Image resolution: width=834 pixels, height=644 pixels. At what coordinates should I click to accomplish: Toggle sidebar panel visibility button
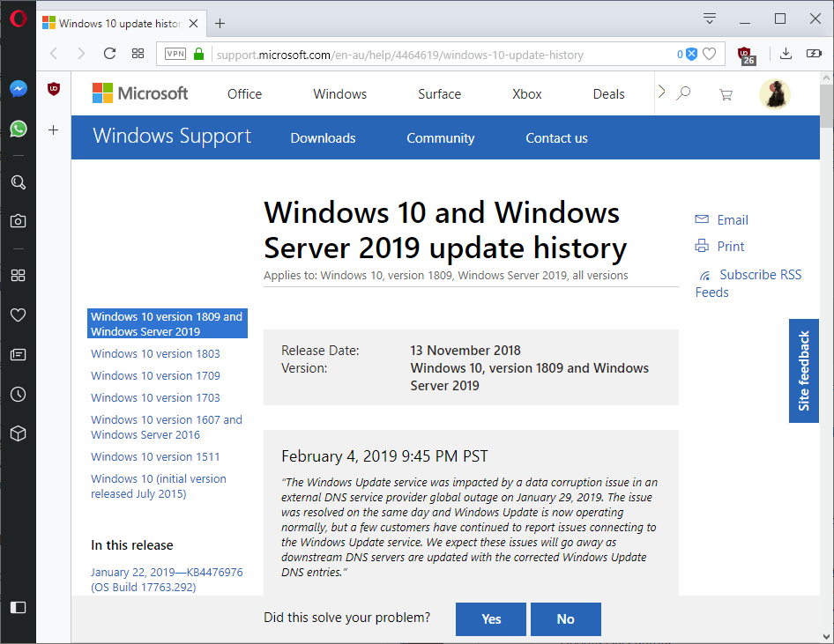pos(19,607)
